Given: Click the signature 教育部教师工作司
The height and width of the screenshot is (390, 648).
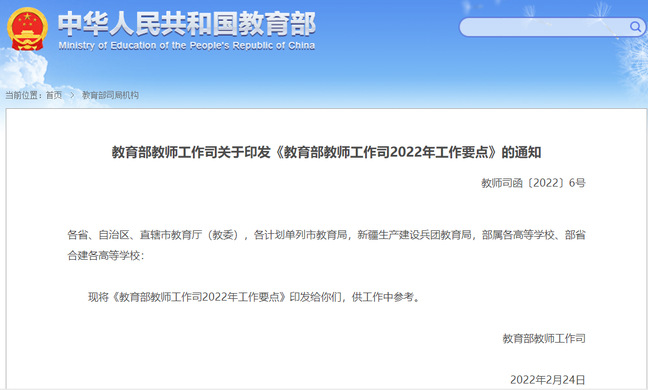Looking at the screenshot, I should click(544, 338).
